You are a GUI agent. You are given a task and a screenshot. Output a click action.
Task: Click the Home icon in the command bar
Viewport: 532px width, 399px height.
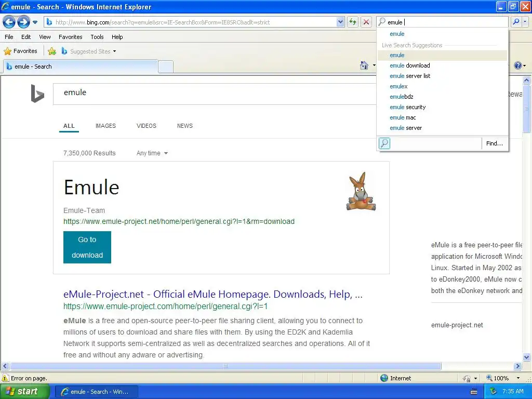tap(364, 65)
